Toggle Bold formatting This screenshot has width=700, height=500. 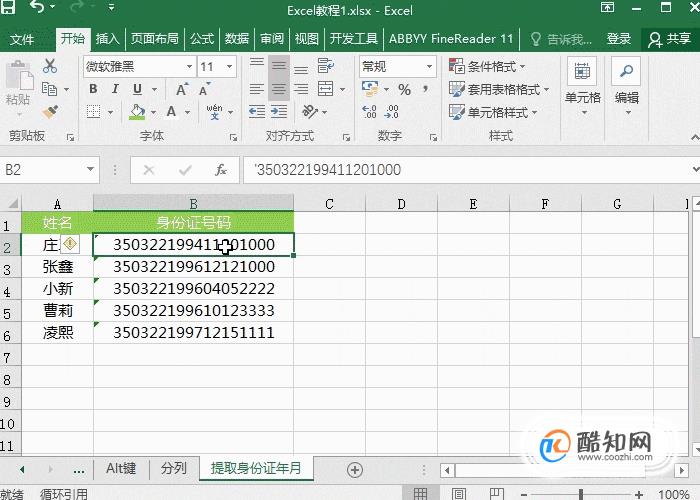click(93, 89)
